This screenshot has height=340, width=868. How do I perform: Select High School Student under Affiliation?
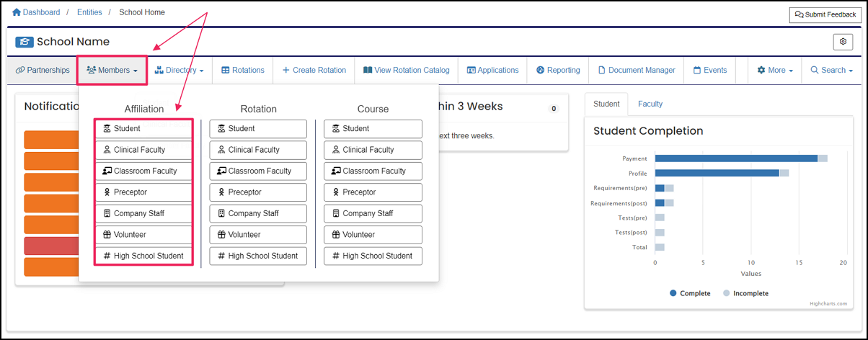pos(143,256)
